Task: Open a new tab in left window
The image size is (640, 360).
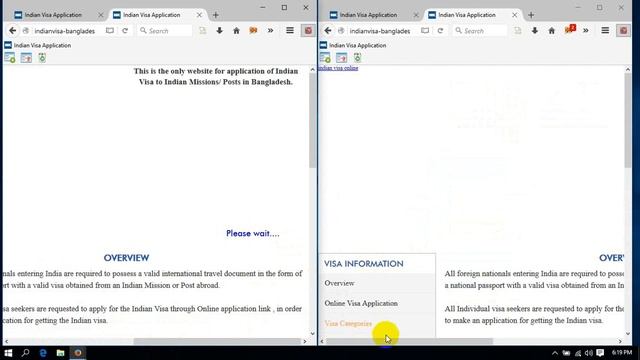Action: click(x=216, y=15)
